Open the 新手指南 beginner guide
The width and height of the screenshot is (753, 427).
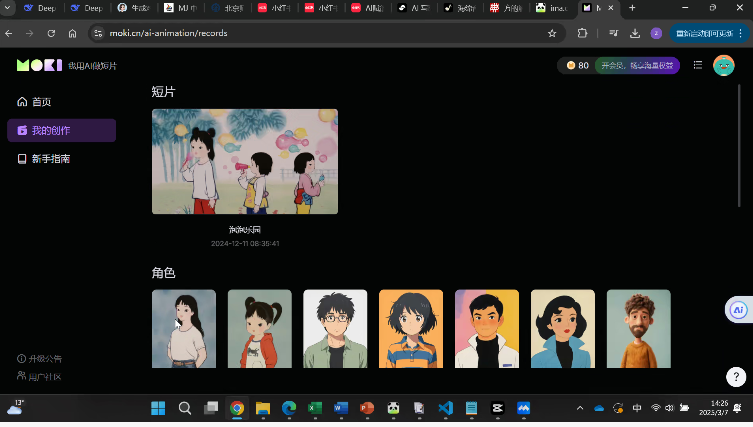50,159
